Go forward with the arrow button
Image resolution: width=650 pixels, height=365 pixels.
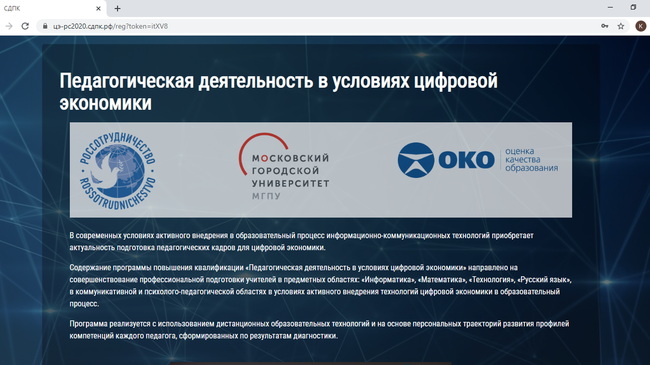pos(9,26)
